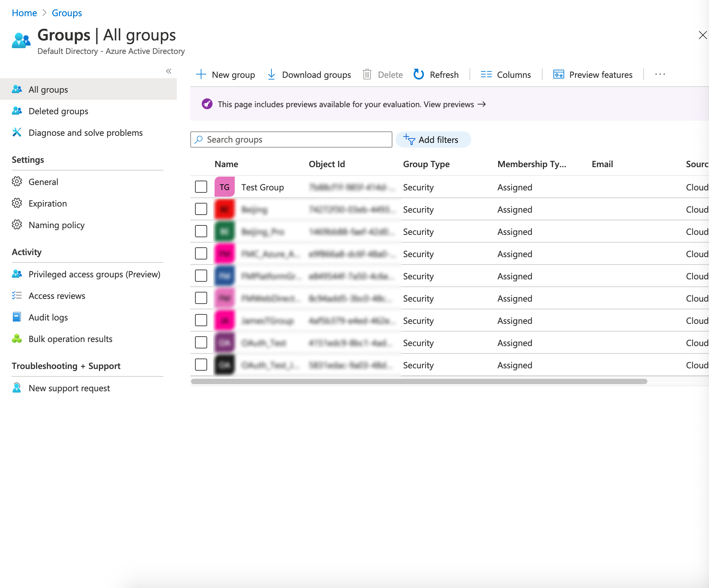709x588 pixels.
Task: Open the Columns configuration icon
Action: 486,75
